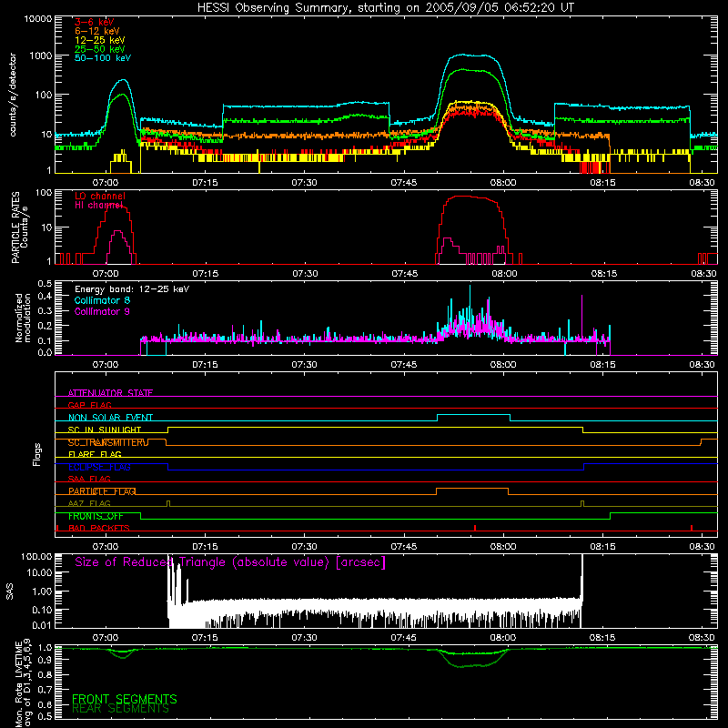Click the Energy band: 12-25 keV label
Viewport: 728px width, 728px height.
pyautogui.click(x=132, y=289)
